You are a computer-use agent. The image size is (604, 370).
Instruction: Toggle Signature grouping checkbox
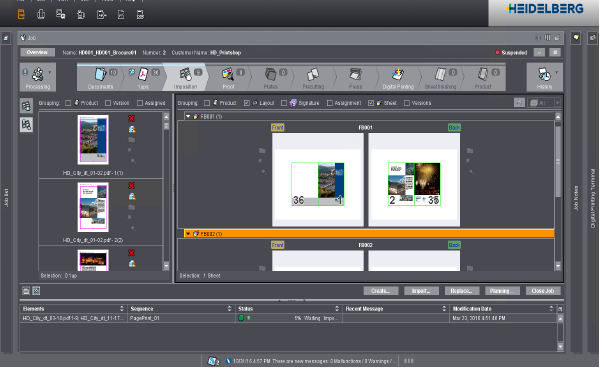(x=284, y=103)
